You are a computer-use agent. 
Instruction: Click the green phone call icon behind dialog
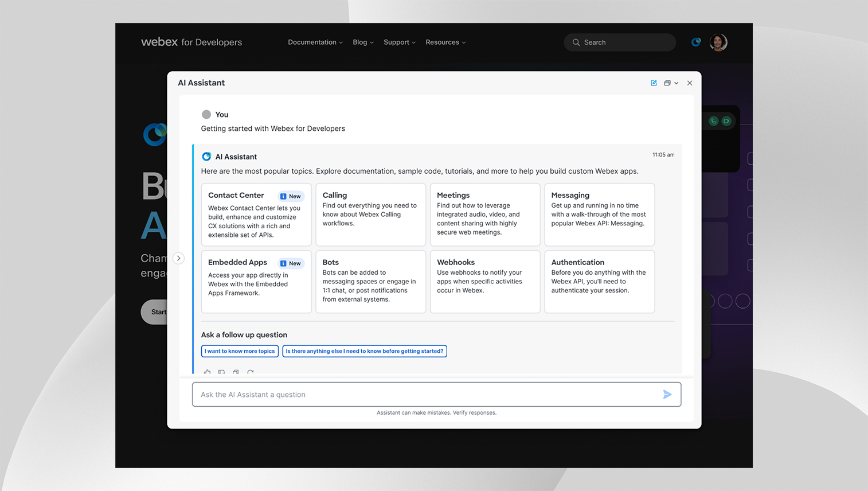click(713, 121)
